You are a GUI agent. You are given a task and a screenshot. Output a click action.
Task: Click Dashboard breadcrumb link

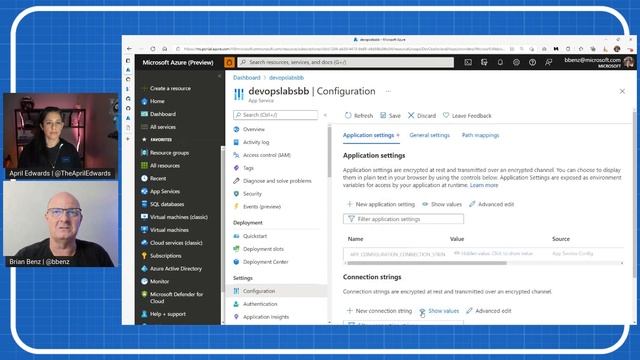click(247, 78)
